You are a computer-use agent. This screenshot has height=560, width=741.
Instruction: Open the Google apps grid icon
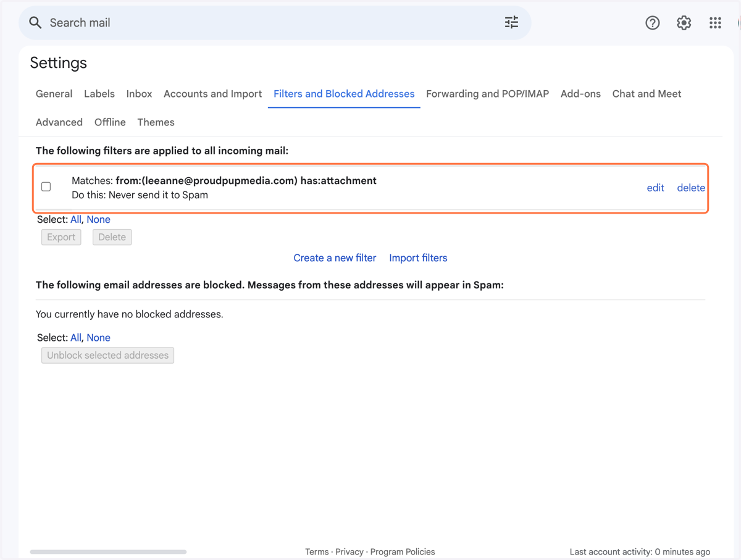[x=715, y=23]
